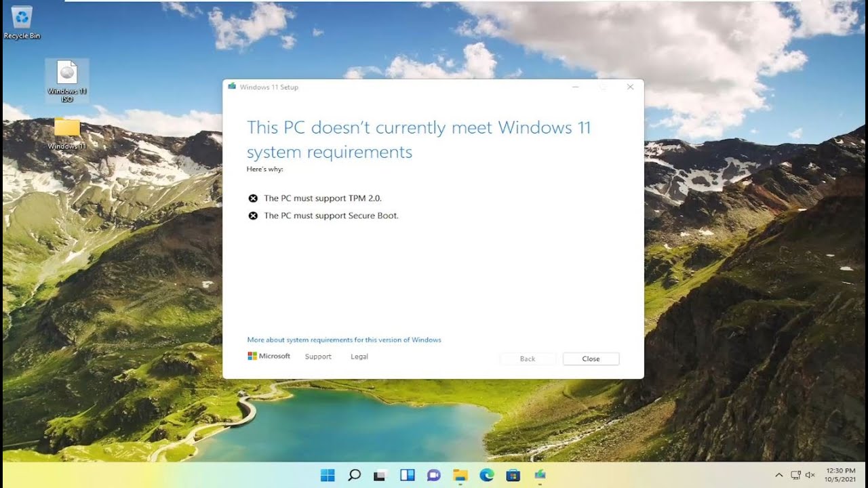
Task: Click the network icon in system tray
Action: pos(796,475)
